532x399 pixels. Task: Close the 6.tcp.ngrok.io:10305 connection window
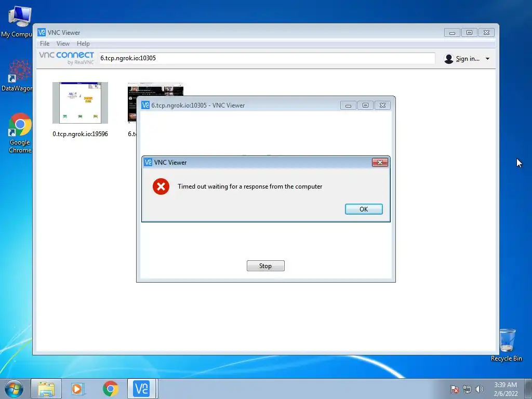click(382, 105)
